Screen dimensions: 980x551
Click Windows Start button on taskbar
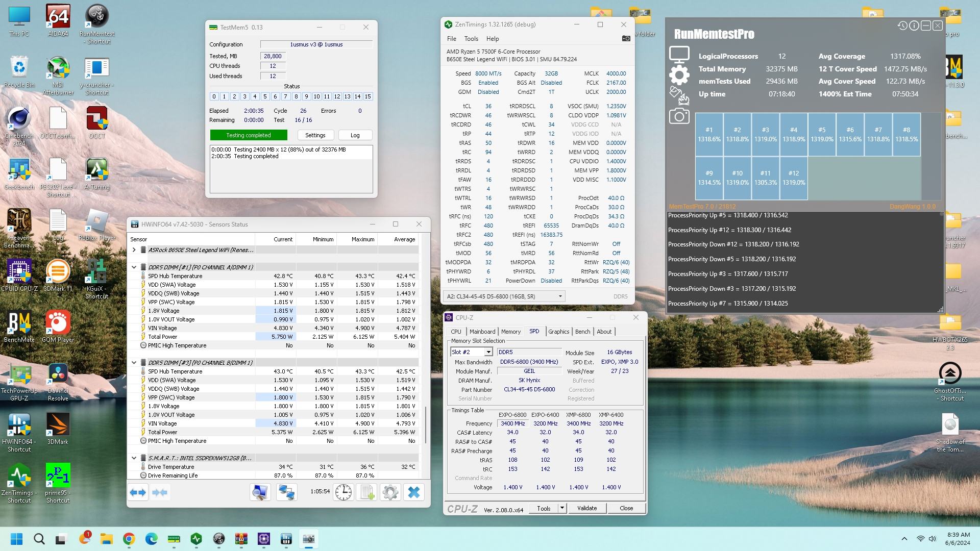tap(16, 539)
